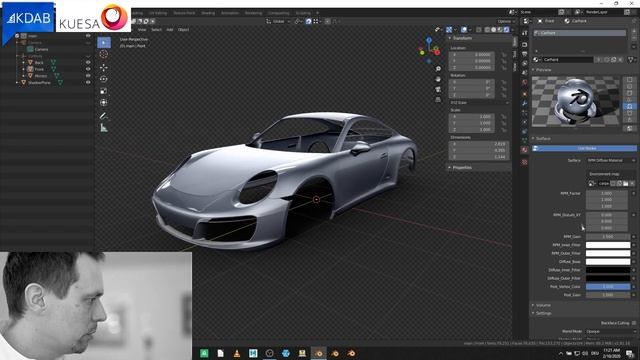Open the Material properties tab icon
Screen dimensions: 640x360
click(x=525, y=150)
